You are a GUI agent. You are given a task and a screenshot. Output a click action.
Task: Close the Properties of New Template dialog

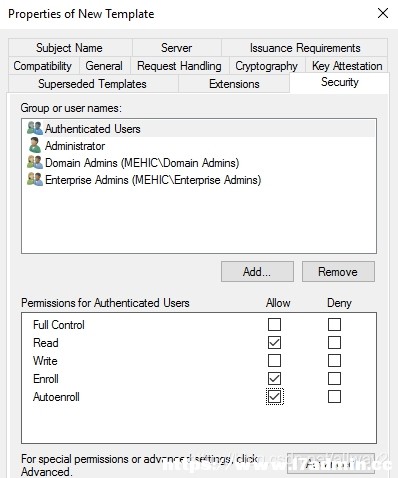pos(383,13)
